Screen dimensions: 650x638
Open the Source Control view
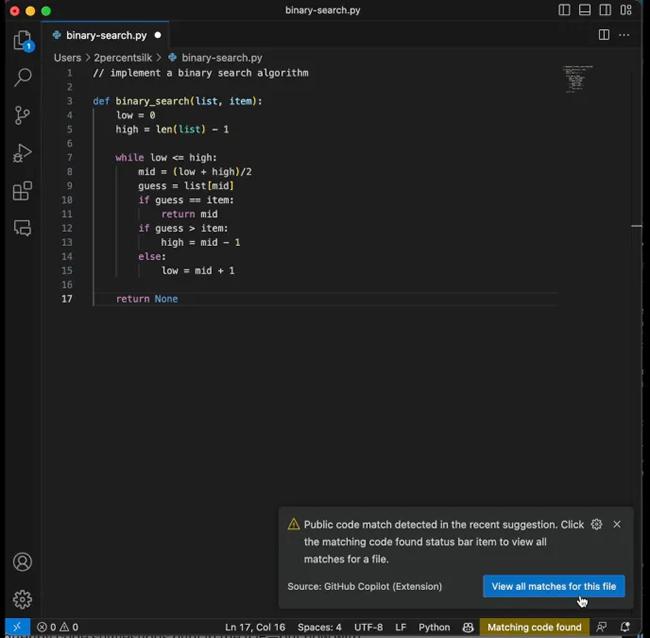pos(22,116)
